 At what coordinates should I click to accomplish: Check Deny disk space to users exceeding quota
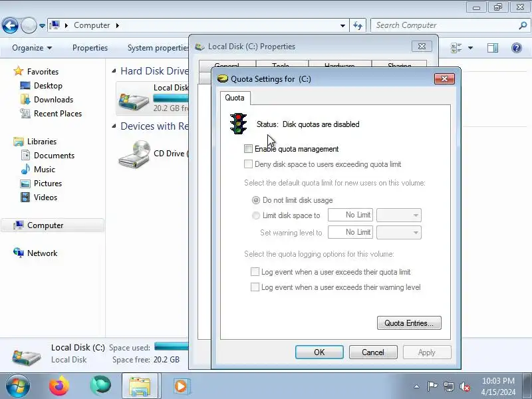pos(248,164)
